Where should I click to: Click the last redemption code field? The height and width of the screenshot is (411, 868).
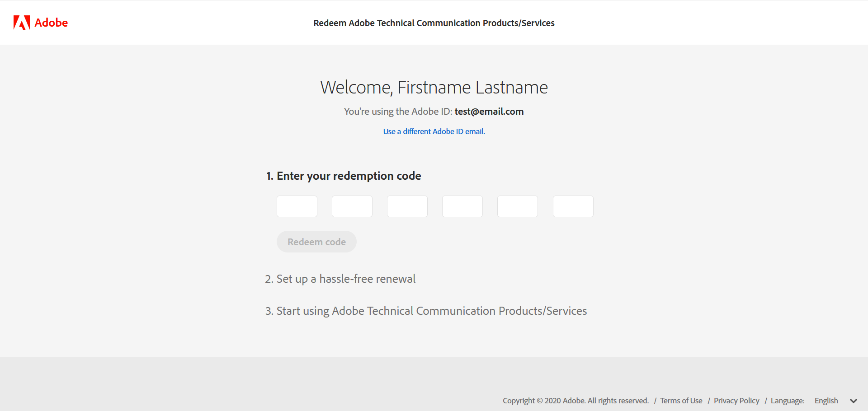pos(573,206)
